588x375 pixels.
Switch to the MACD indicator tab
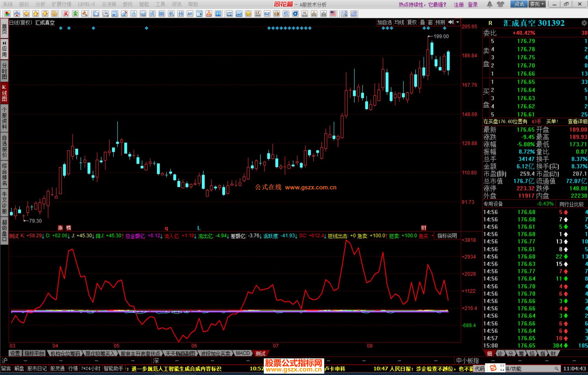(243, 353)
